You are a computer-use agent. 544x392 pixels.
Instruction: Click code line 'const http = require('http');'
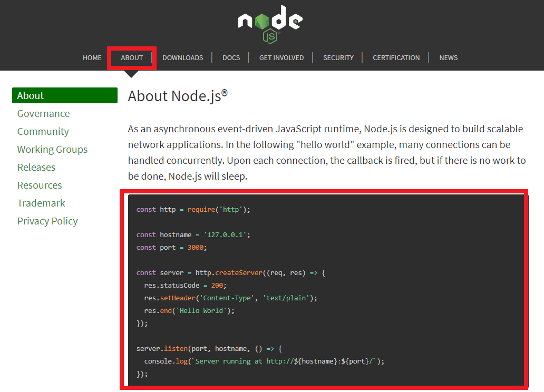(x=193, y=210)
